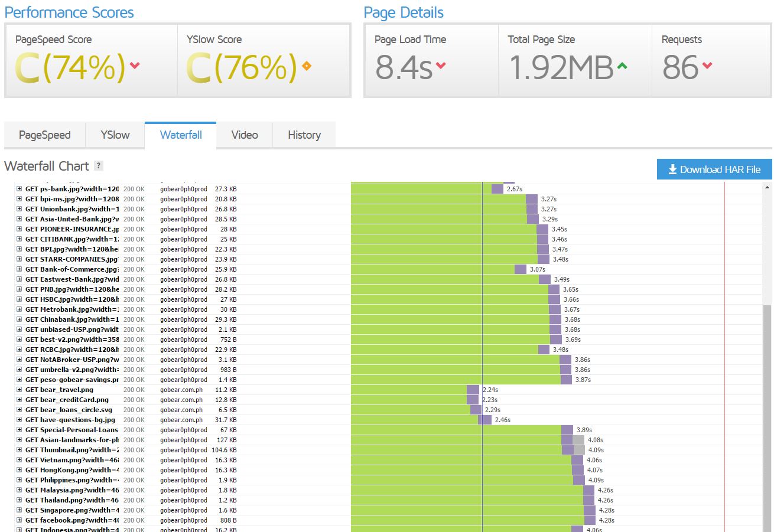
Task: Expand the GET facebook.png request entry
Action: (x=19, y=520)
